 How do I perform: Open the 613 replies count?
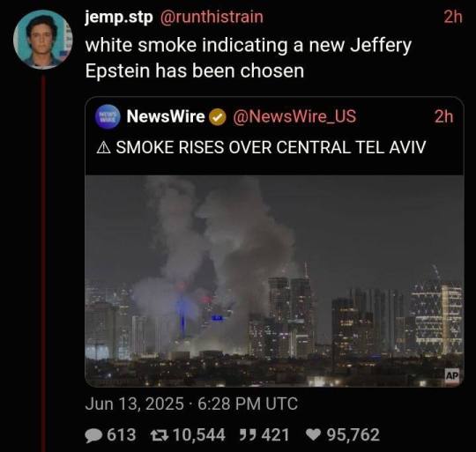(121, 435)
